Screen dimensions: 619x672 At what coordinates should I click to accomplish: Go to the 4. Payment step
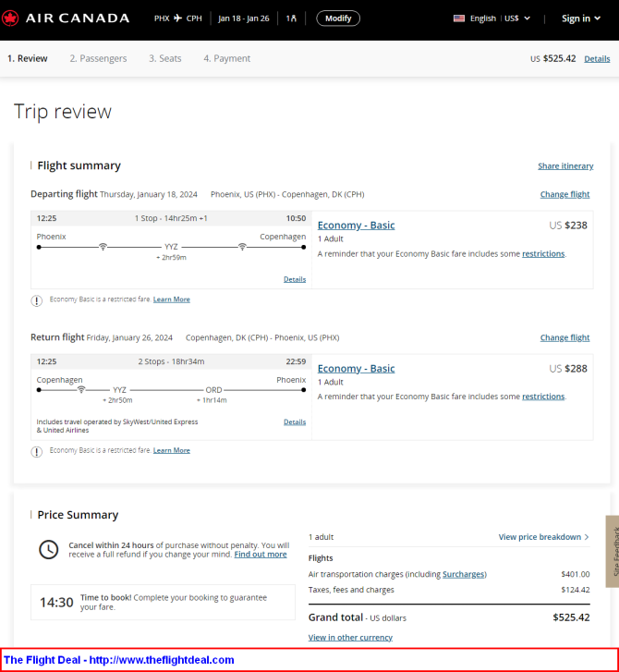pyautogui.click(x=226, y=58)
